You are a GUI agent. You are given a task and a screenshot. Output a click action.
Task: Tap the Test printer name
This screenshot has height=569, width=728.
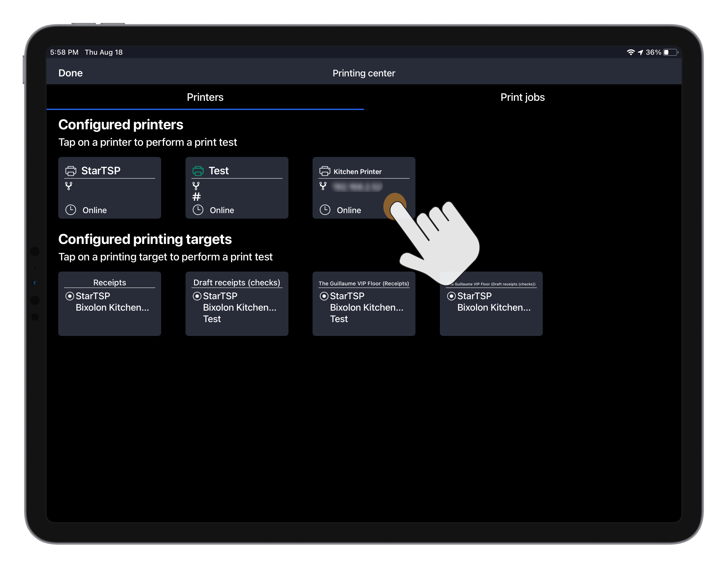pos(219,171)
